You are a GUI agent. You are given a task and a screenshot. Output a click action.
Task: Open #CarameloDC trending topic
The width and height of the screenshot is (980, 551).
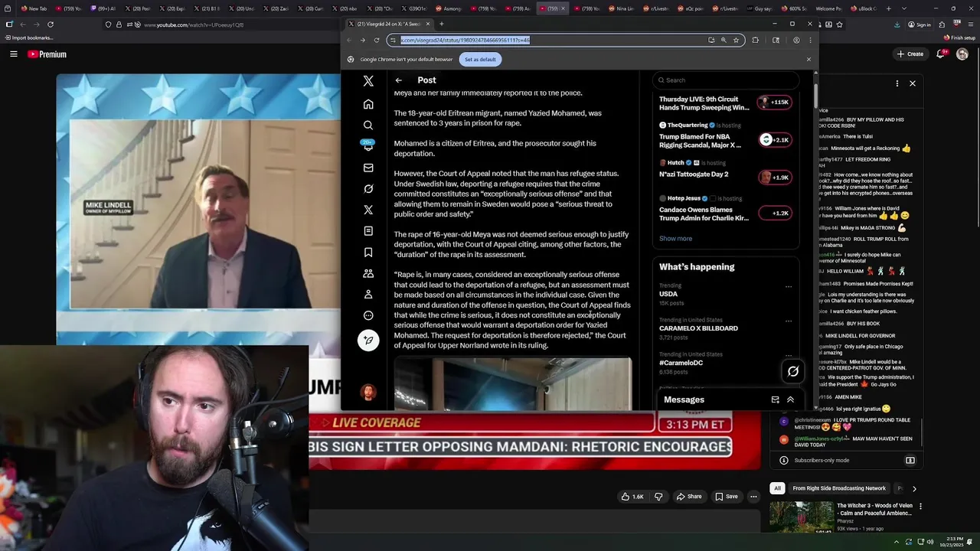681,363
